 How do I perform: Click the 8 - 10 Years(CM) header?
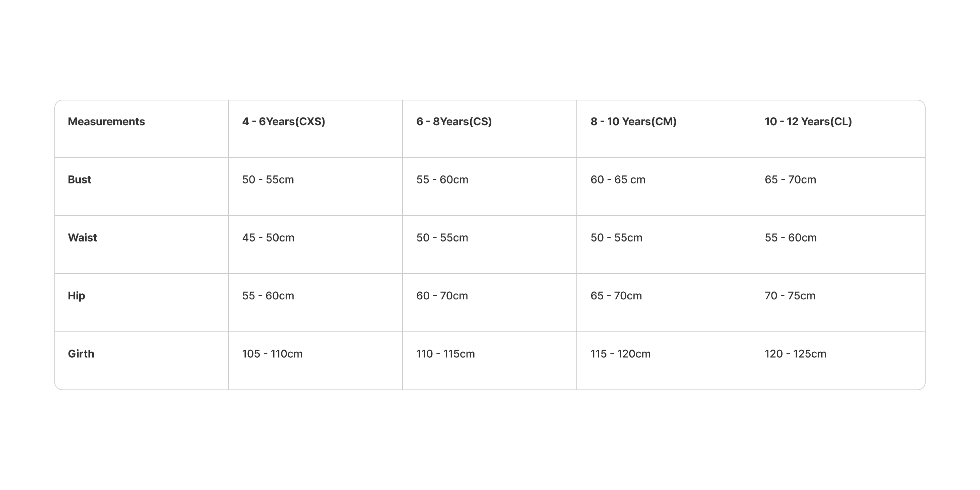(633, 122)
